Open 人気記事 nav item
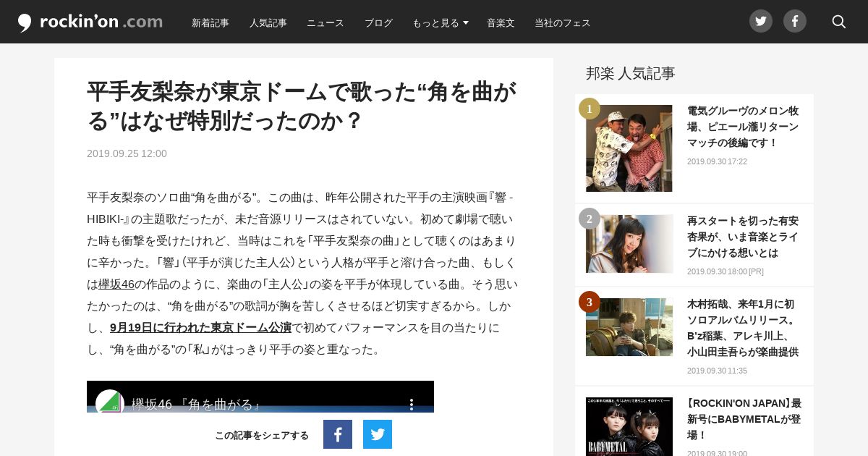868x456 pixels. tap(268, 22)
